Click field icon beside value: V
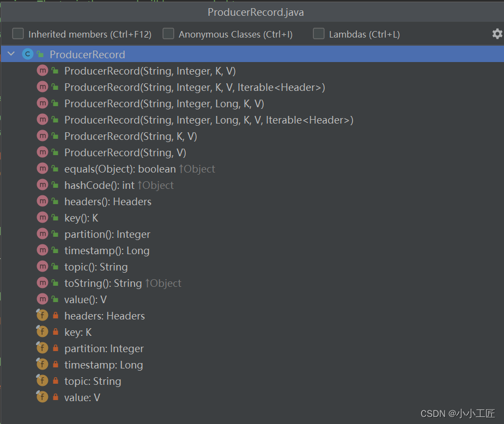 pos(42,397)
